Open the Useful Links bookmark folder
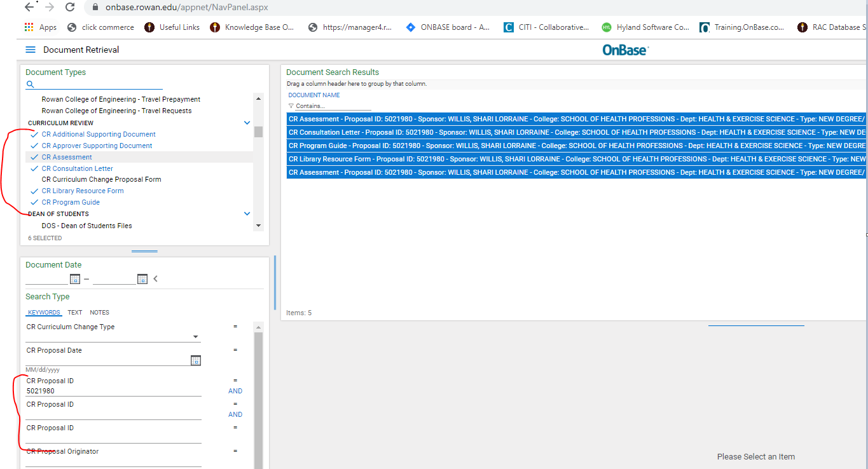868x469 pixels. 172,27
